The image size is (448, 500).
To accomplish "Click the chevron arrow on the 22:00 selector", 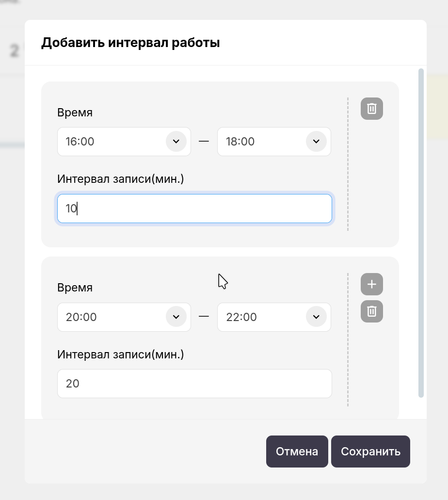I will coord(316,317).
